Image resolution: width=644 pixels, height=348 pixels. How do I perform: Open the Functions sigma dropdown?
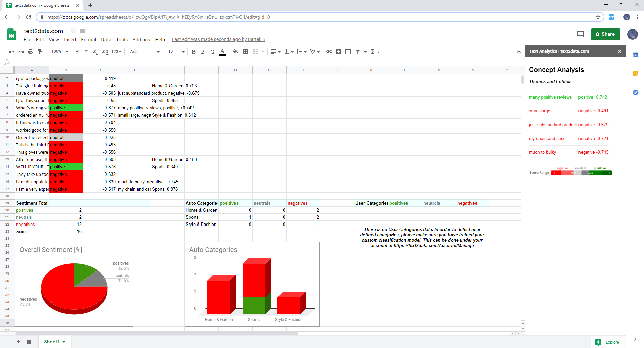375,52
